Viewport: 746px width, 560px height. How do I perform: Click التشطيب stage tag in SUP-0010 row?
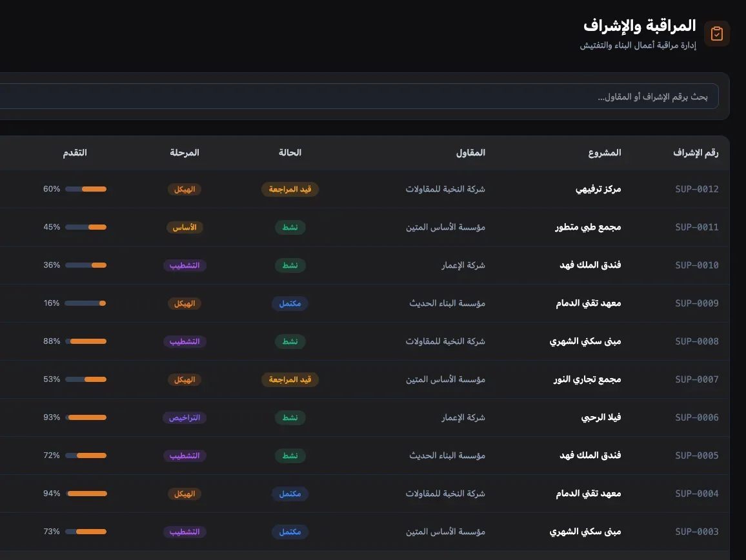click(184, 266)
